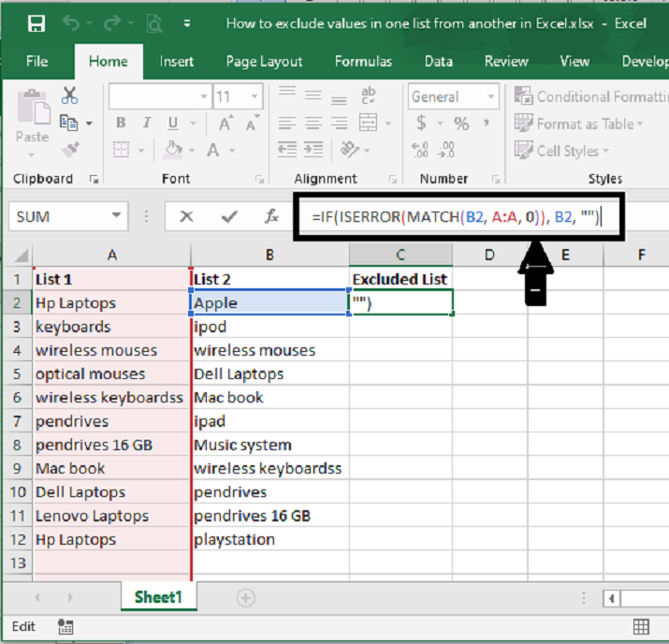Switch to the Page Layout tab
The height and width of the screenshot is (644, 669).
click(264, 62)
